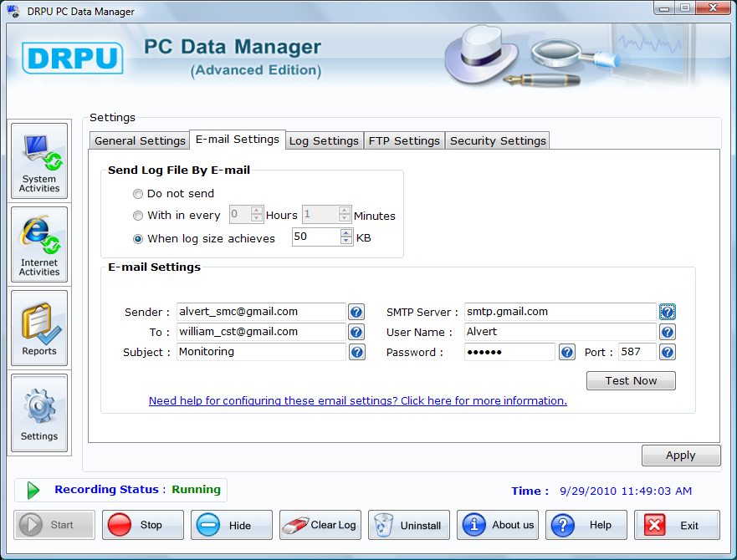Click the help icon for SMTP Server
This screenshot has height=560, width=737.
[668, 312]
